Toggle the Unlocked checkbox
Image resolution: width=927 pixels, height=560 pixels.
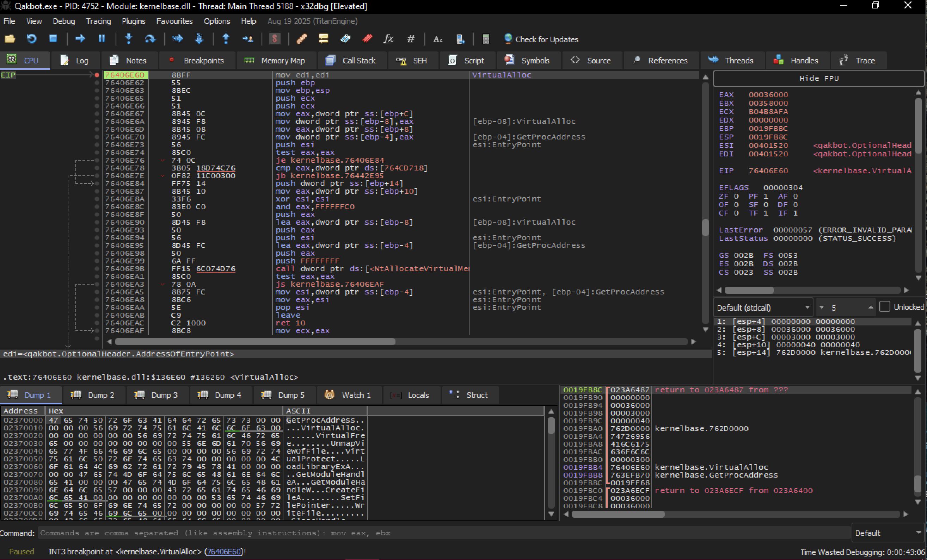pyautogui.click(x=884, y=307)
